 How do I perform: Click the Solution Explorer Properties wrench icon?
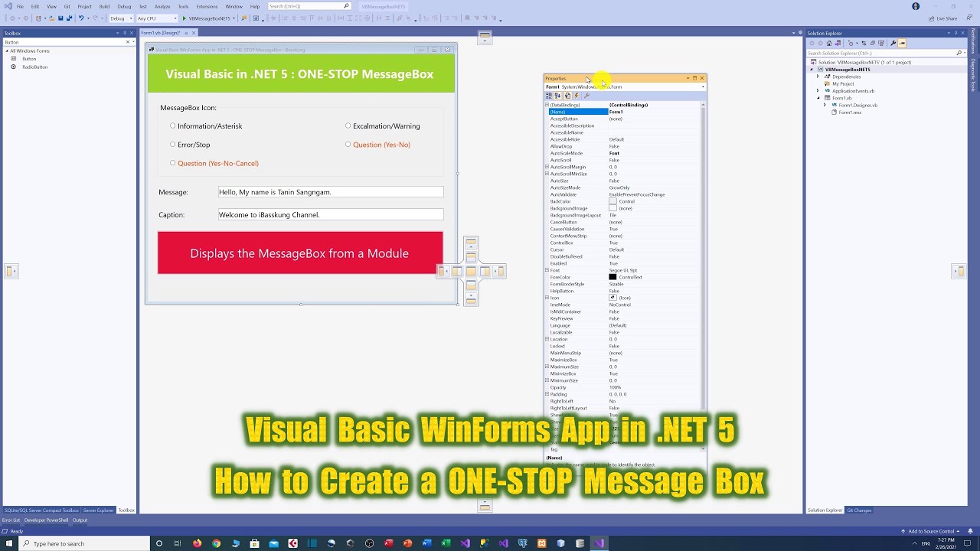click(893, 43)
